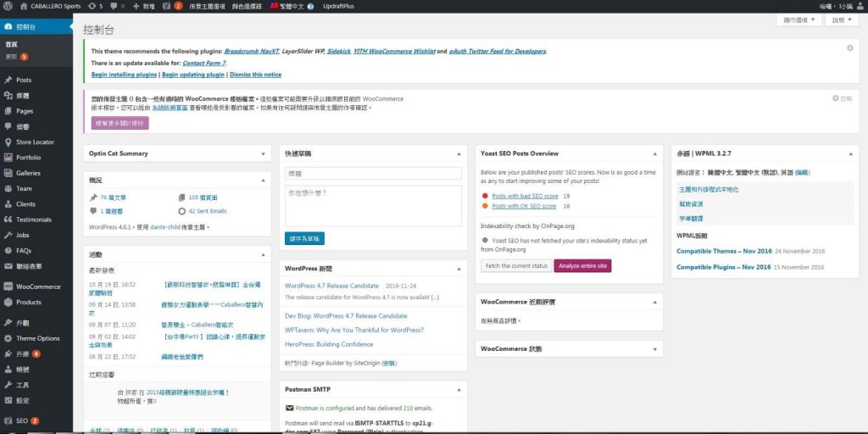The image size is (868, 434).
Task: Click the Galleries icon in sidebar
Action: point(8,173)
